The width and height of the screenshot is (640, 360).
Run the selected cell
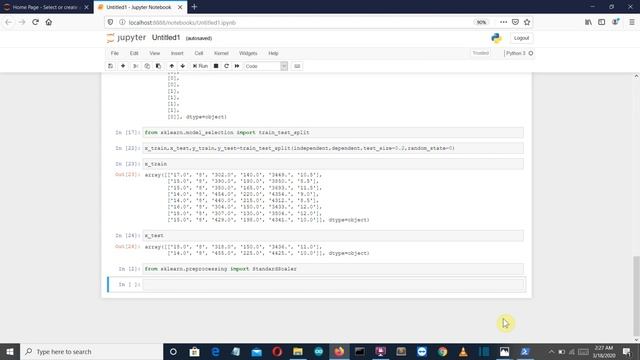[200, 66]
